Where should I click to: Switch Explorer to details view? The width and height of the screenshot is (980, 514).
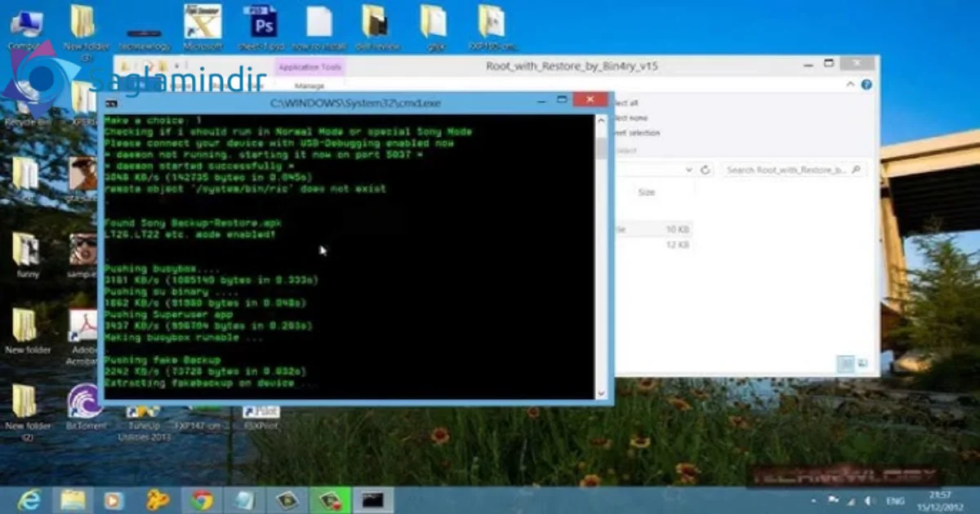(x=846, y=363)
